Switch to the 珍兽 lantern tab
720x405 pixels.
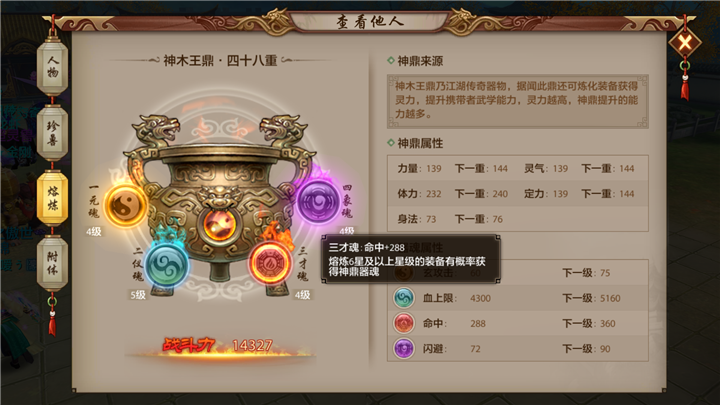click(52, 133)
